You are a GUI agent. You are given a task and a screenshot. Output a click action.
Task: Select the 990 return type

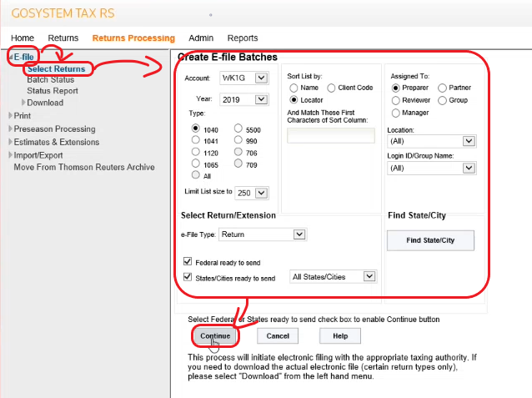tap(238, 139)
